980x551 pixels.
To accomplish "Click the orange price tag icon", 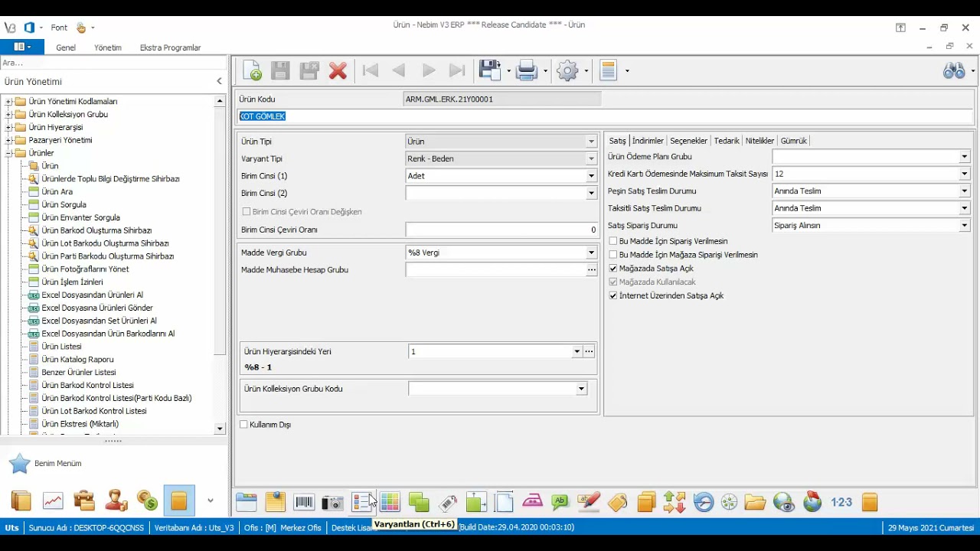I will (x=618, y=502).
